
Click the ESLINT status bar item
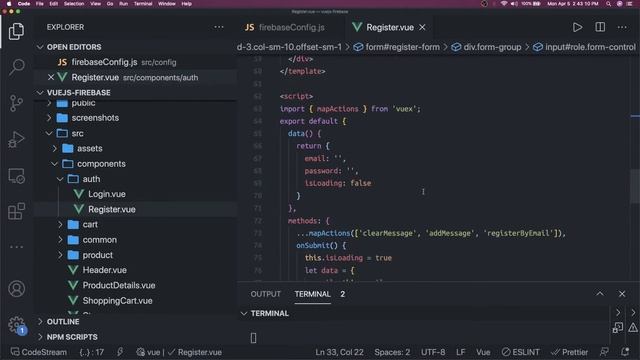520,352
